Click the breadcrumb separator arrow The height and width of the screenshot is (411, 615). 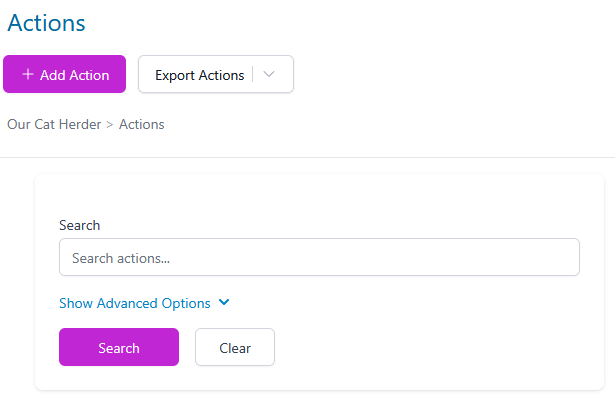click(x=110, y=125)
